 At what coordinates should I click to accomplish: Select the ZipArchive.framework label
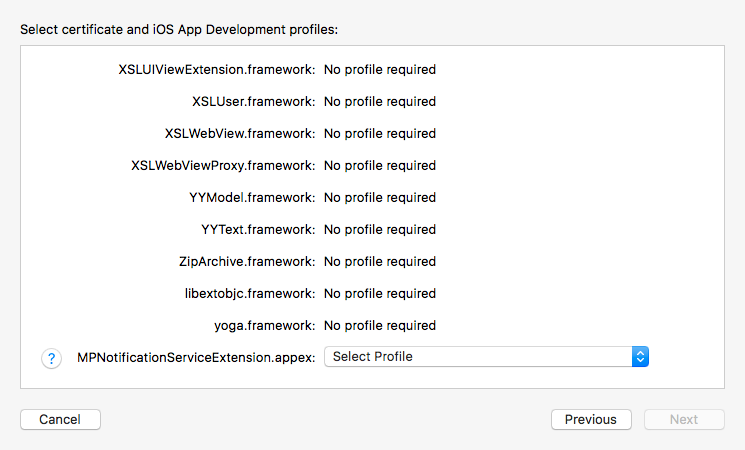point(247,262)
